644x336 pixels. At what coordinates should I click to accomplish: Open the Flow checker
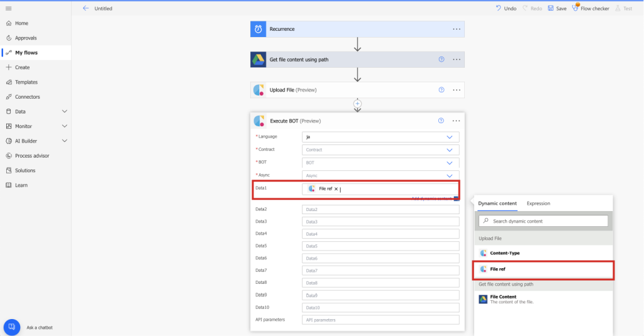(591, 8)
